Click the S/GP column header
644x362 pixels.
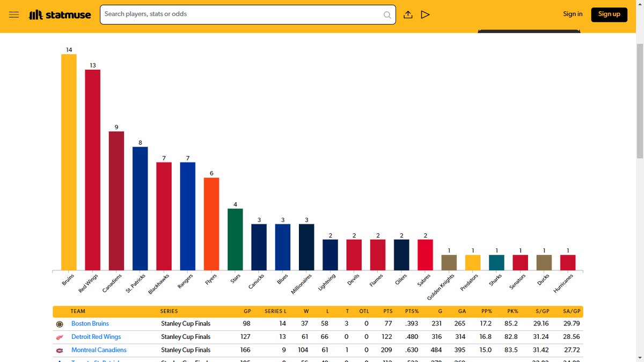(x=542, y=311)
